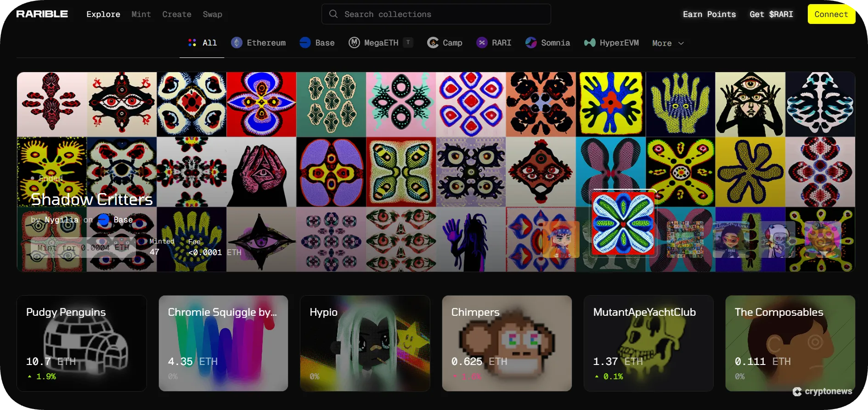Open the Pudgy Penguins collection card
The image size is (868, 410).
pos(82,343)
